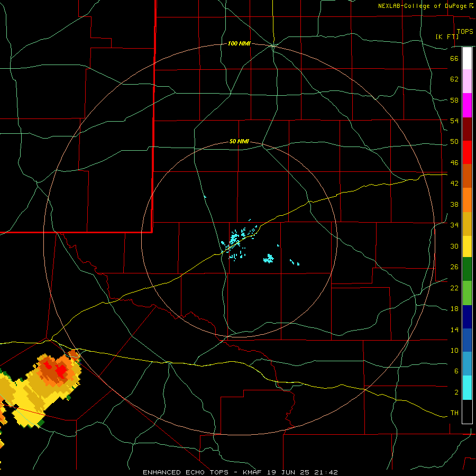Select the magenta swatch in the legend
The width and height of the screenshot is (476, 476).
pyautogui.click(x=467, y=105)
